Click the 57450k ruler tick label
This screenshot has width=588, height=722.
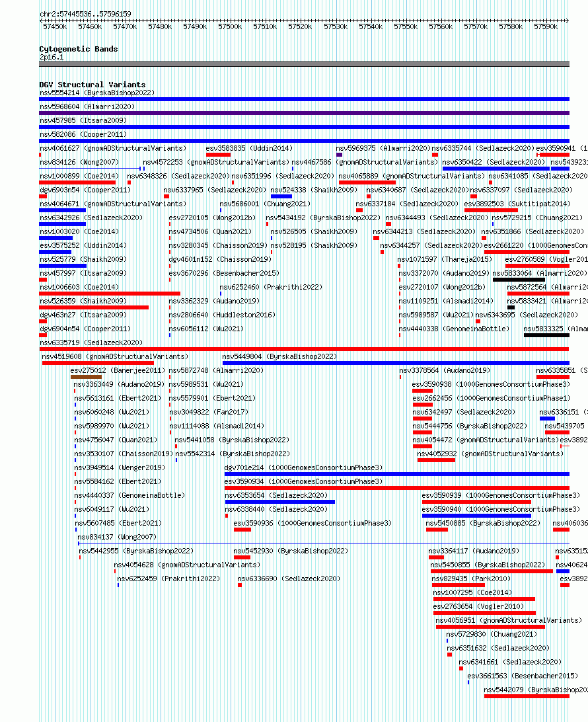coord(55,26)
